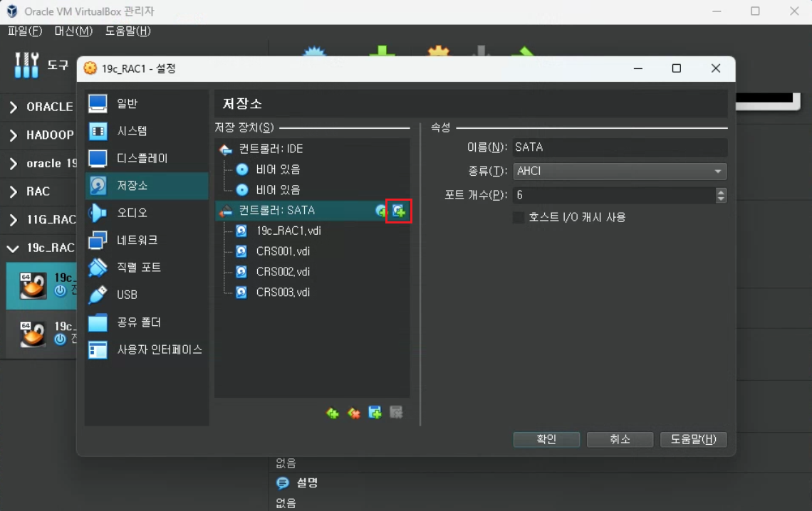Go to the 네트워크 settings category
Image resolution: width=812 pixels, height=511 pixels.
pyautogui.click(x=147, y=240)
